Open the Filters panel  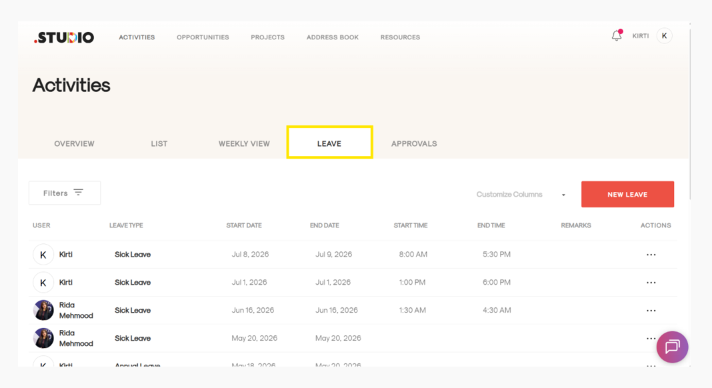point(64,193)
